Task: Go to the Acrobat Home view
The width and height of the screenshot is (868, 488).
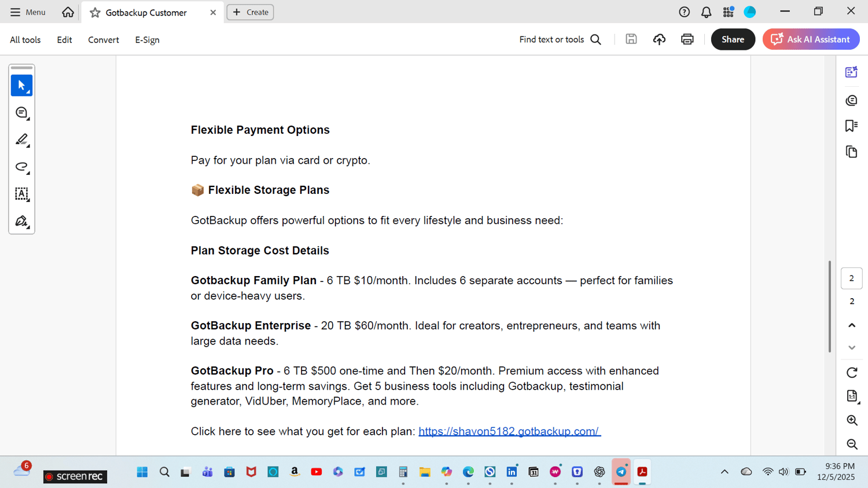Action: [68, 12]
